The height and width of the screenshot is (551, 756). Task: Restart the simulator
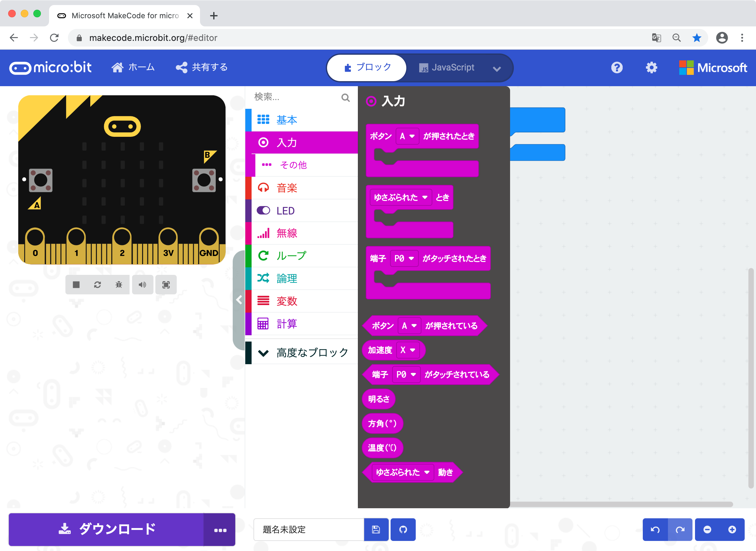pyautogui.click(x=97, y=285)
